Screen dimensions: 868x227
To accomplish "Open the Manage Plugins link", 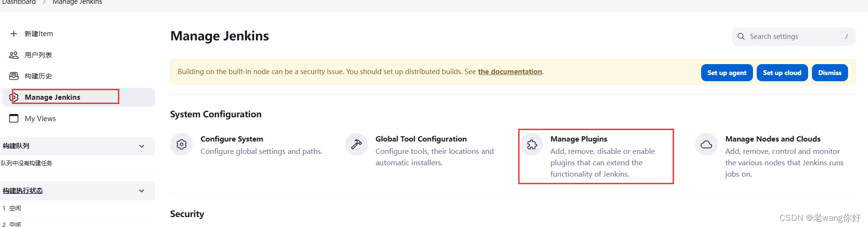I will pyautogui.click(x=579, y=139).
